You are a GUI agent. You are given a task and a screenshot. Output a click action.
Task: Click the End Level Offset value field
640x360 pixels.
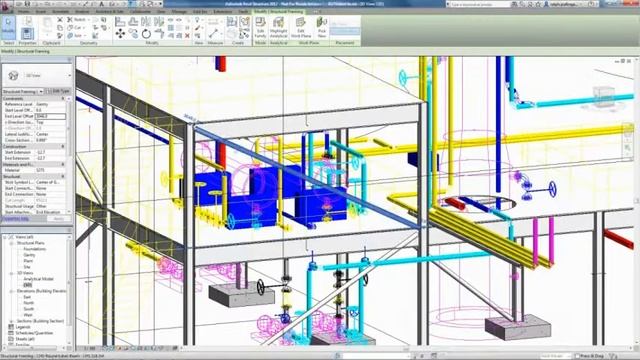pos(50,116)
